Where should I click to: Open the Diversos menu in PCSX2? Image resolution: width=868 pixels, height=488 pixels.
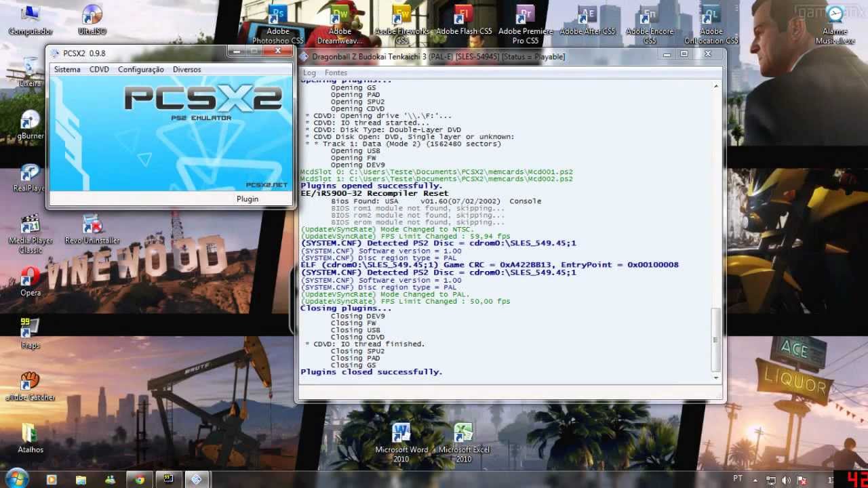pyautogui.click(x=187, y=69)
